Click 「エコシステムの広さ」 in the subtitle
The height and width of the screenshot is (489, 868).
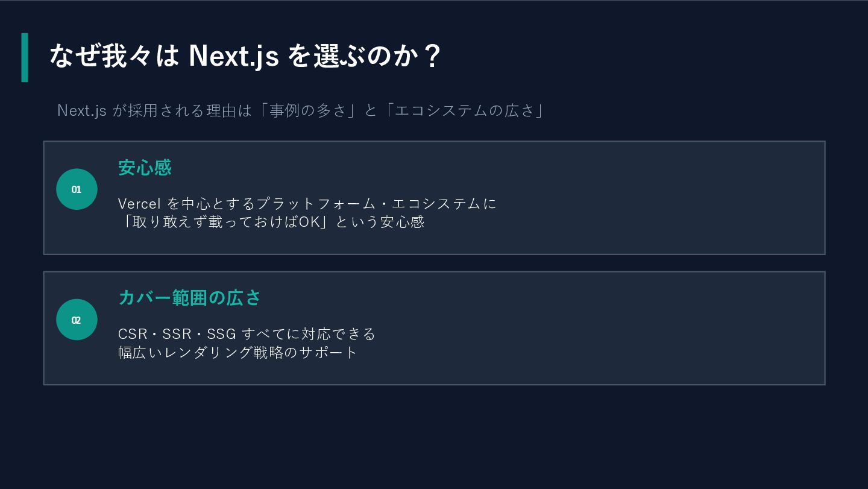[465, 110]
